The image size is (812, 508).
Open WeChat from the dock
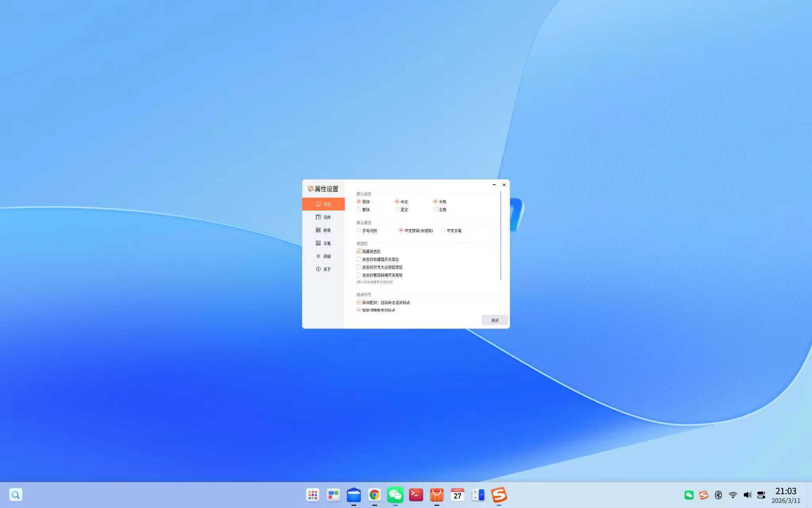coord(395,495)
